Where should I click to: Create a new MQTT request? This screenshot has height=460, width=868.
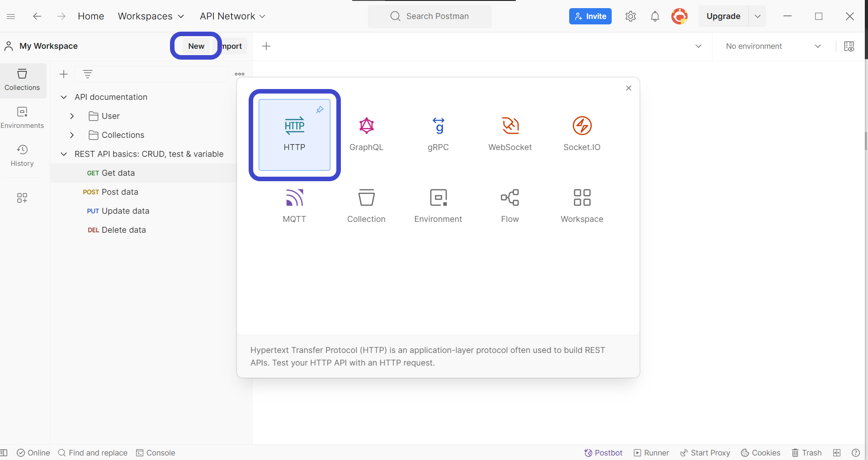click(294, 206)
